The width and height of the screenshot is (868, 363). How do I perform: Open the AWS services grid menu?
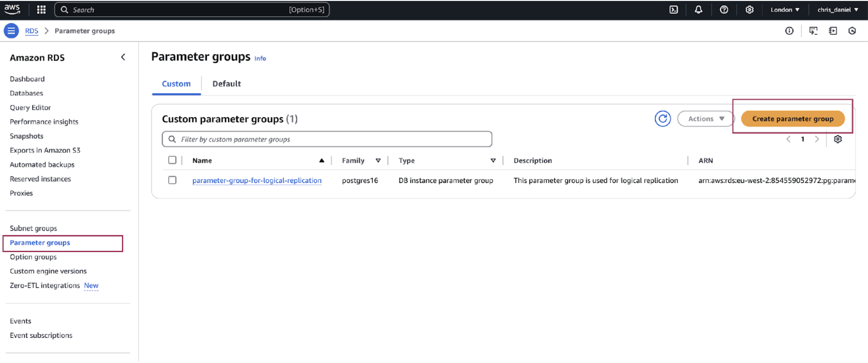(42, 10)
